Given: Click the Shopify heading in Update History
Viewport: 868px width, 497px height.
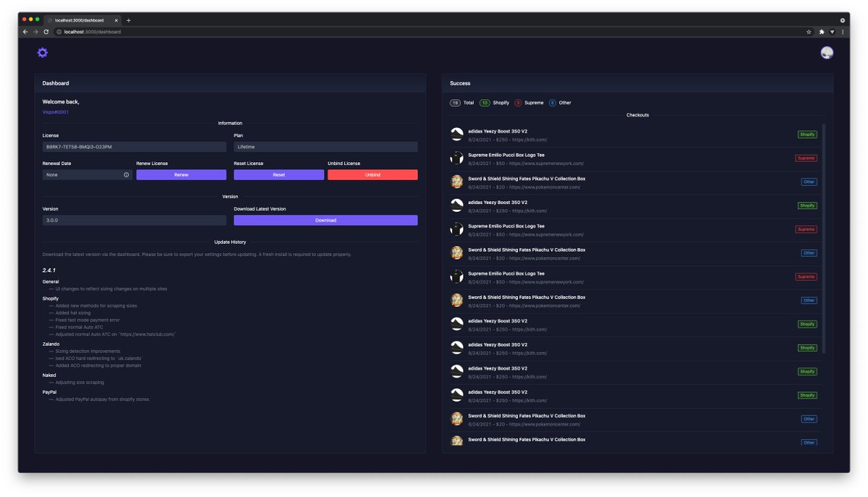Looking at the screenshot, I should tap(51, 298).
